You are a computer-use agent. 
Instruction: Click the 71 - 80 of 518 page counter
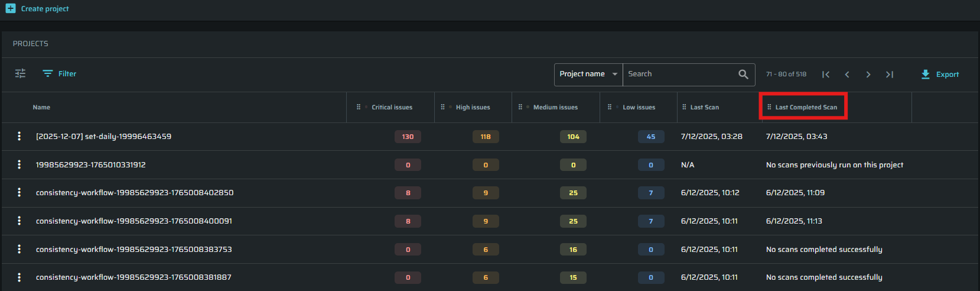tap(786, 75)
